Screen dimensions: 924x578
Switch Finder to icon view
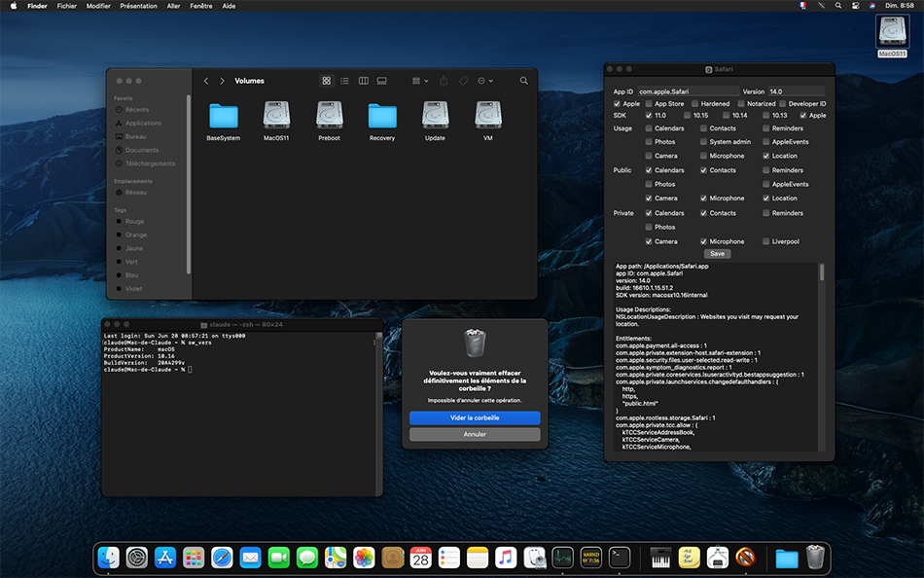click(327, 81)
